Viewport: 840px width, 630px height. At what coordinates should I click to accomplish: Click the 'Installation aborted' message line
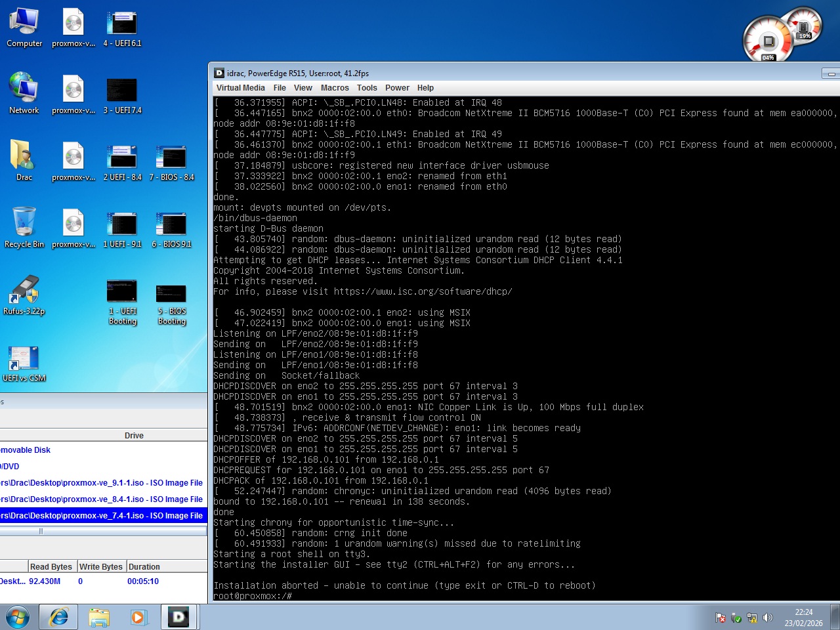coord(404,585)
